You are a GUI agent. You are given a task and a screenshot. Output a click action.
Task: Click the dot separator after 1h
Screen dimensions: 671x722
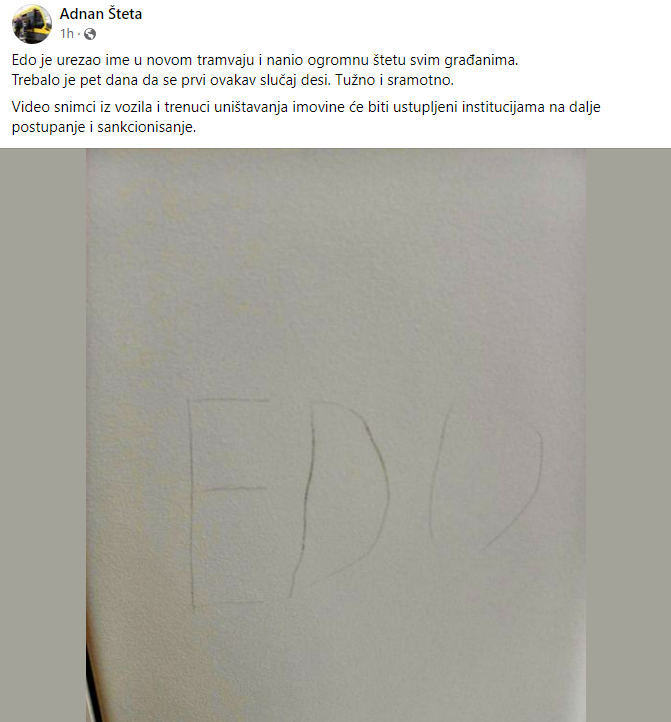point(79,34)
